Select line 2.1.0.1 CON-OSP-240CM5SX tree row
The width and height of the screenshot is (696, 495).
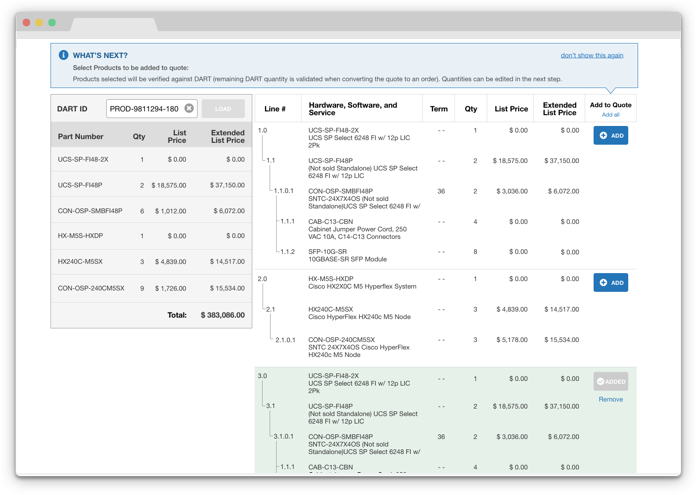(284, 340)
